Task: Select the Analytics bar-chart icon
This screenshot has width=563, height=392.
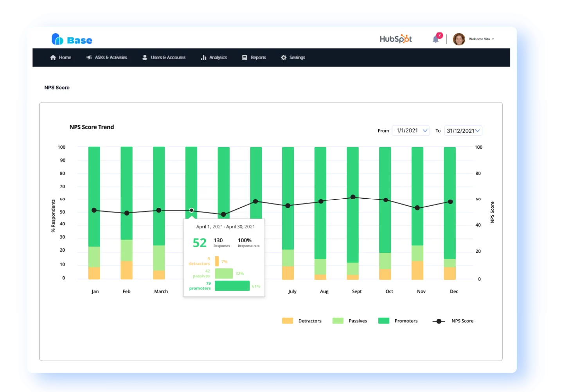Action: (204, 57)
